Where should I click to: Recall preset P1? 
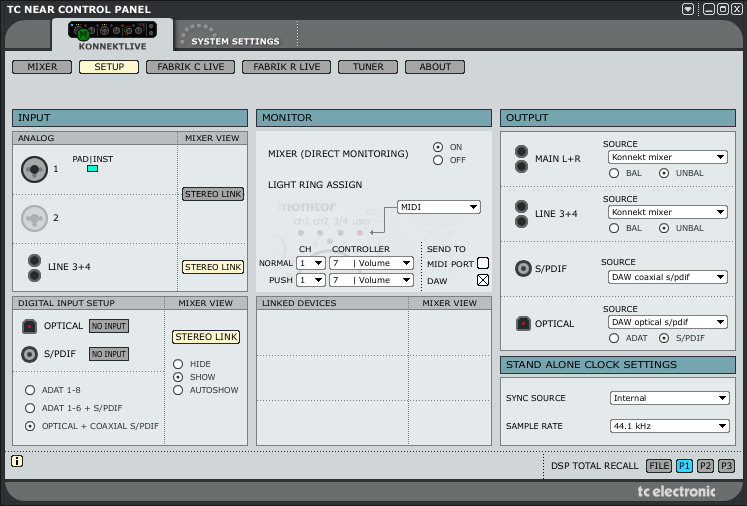[684, 466]
